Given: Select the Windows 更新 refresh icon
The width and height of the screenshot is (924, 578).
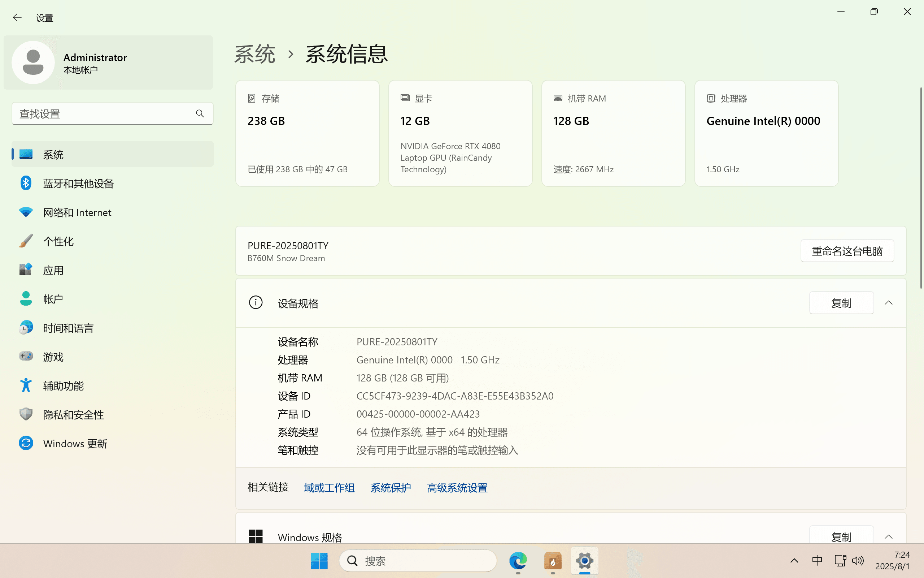Looking at the screenshot, I should [x=26, y=443].
